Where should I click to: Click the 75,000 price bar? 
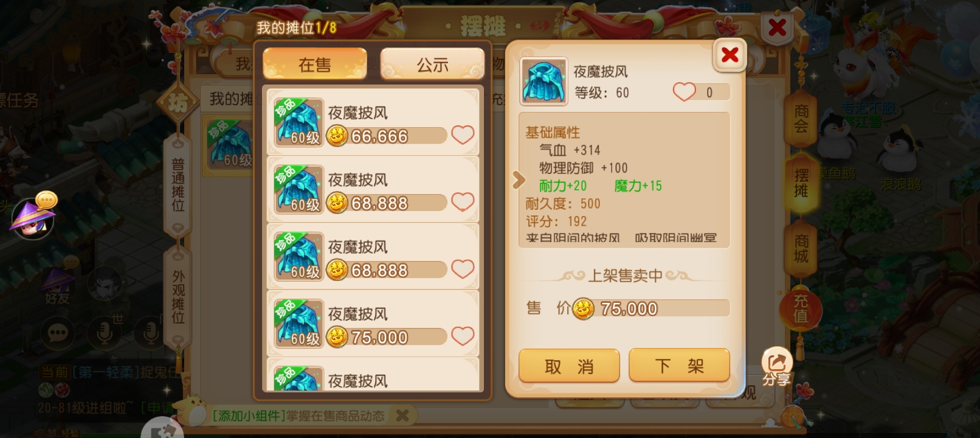click(650, 308)
